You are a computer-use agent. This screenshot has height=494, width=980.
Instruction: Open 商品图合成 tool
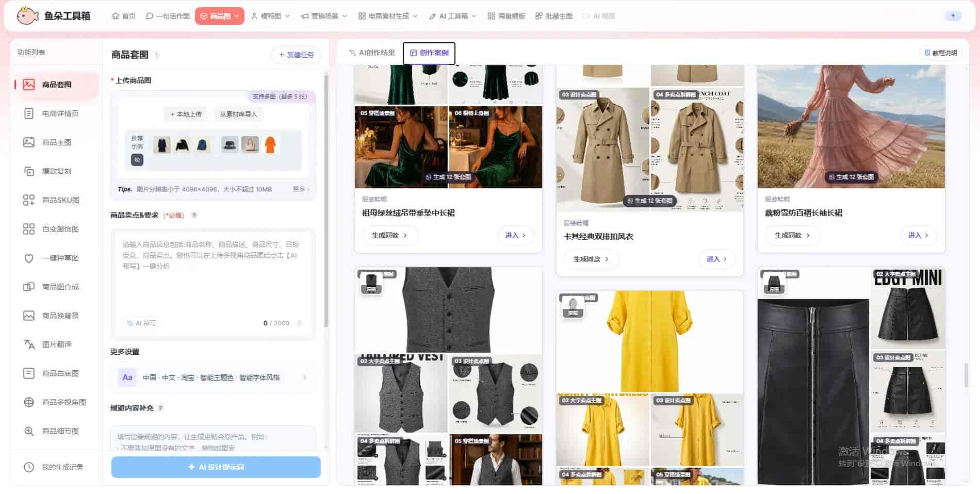click(x=56, y=287)
